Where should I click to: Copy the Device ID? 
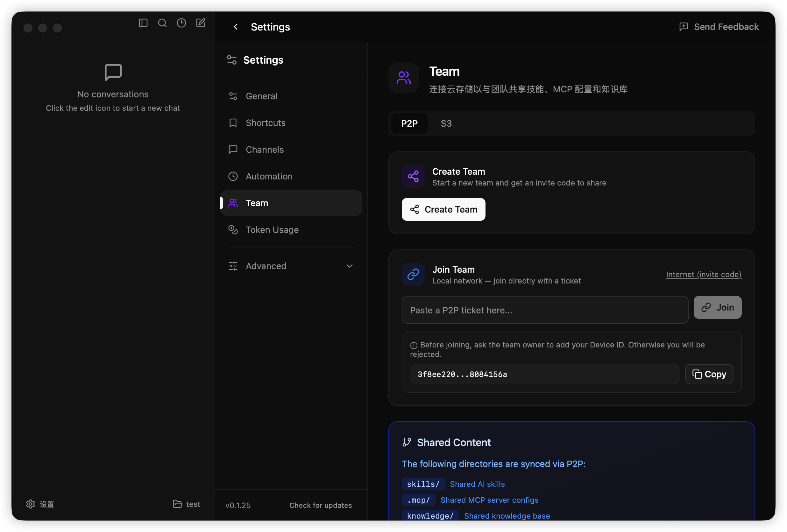click(x=709, y=374)
